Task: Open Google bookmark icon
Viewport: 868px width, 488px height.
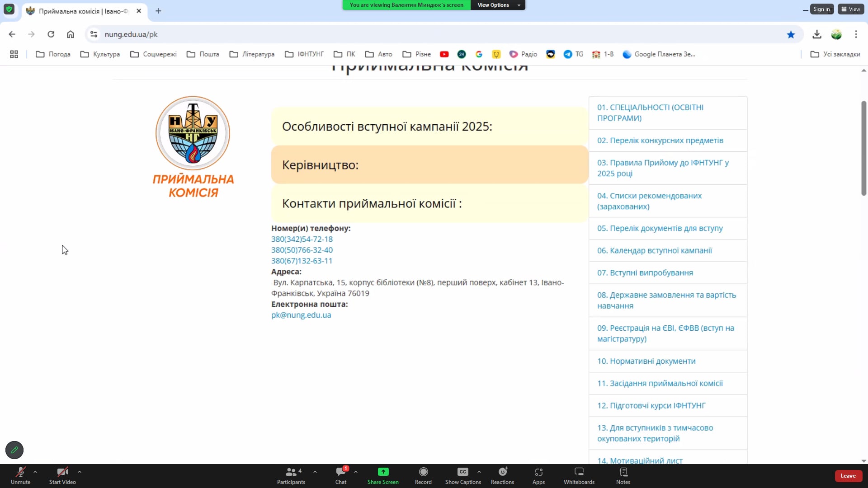Action: click(x=479, y=54)
